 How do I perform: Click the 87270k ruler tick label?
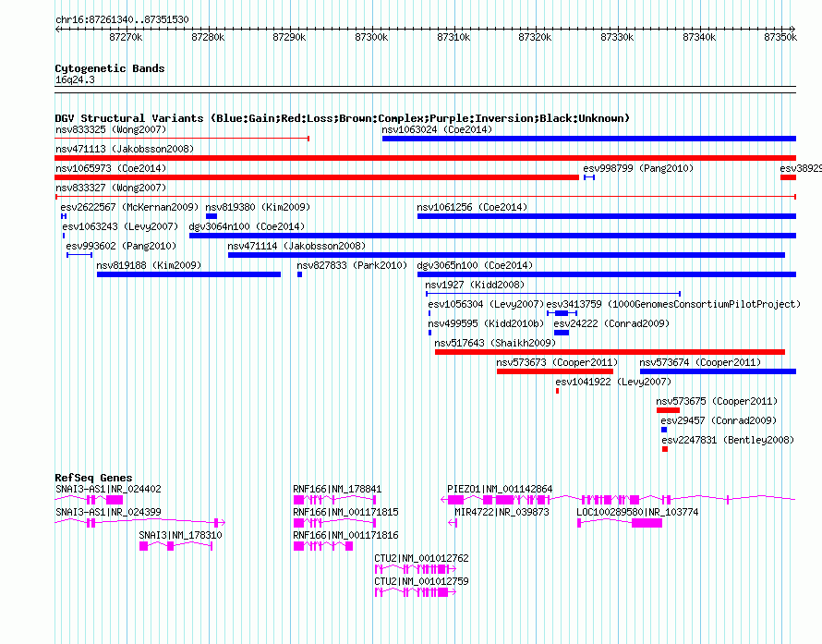(x=126, y=37)
